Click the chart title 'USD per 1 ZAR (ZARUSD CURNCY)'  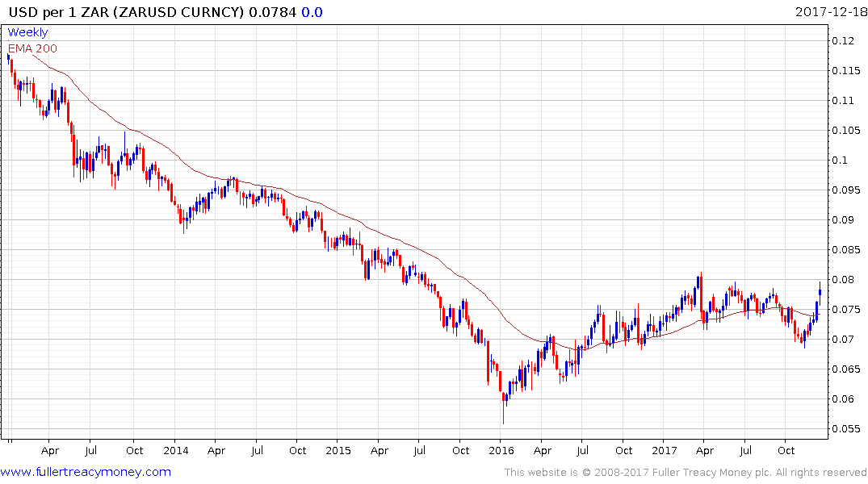tap(126, 12)
